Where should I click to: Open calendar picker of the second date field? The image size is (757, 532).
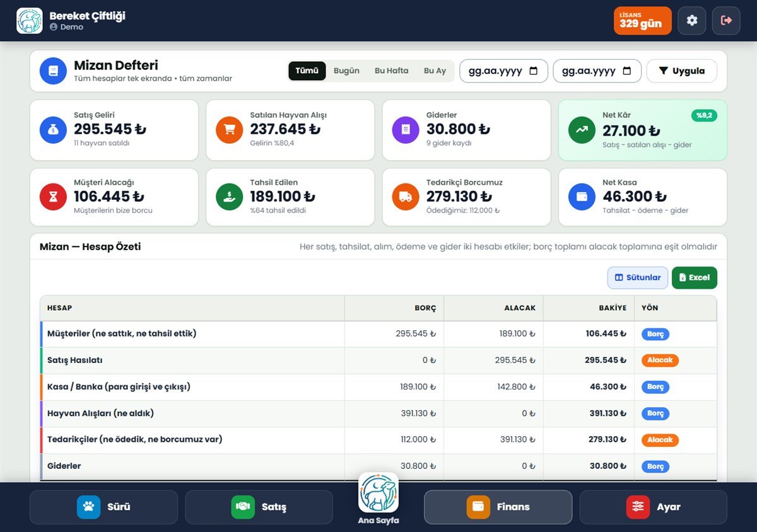627,71
